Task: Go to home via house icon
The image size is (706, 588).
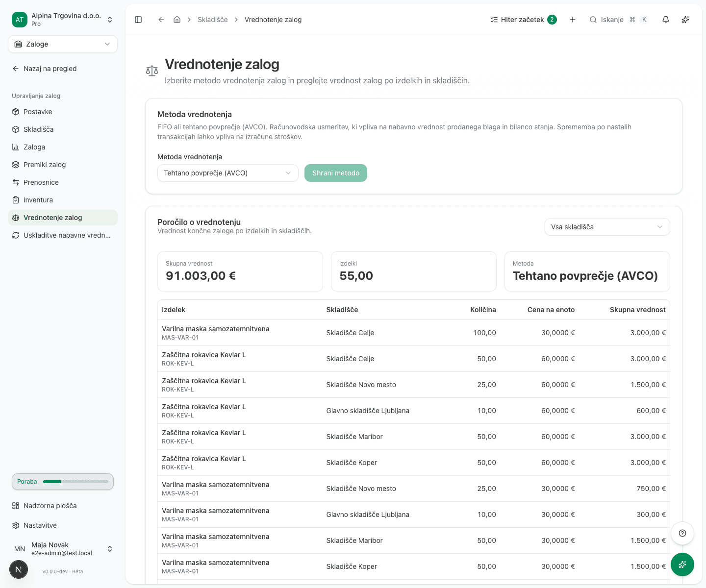Action: pyautogui.click(x=177, y=20)
